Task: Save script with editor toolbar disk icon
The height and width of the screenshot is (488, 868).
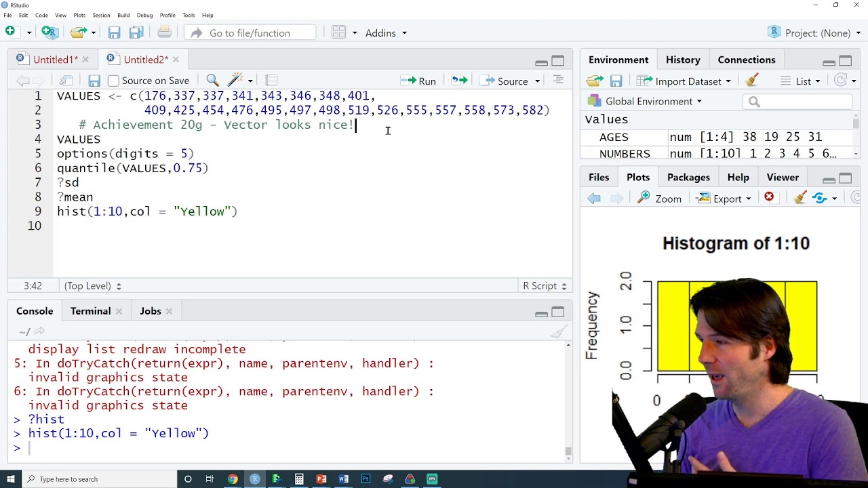Action: pyautogui.click(x=94, y=81)
